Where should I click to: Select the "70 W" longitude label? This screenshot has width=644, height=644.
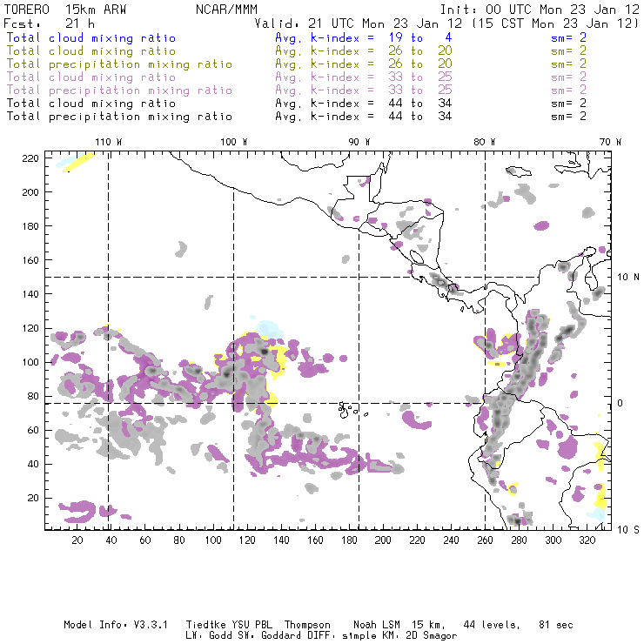coord(610,142)
